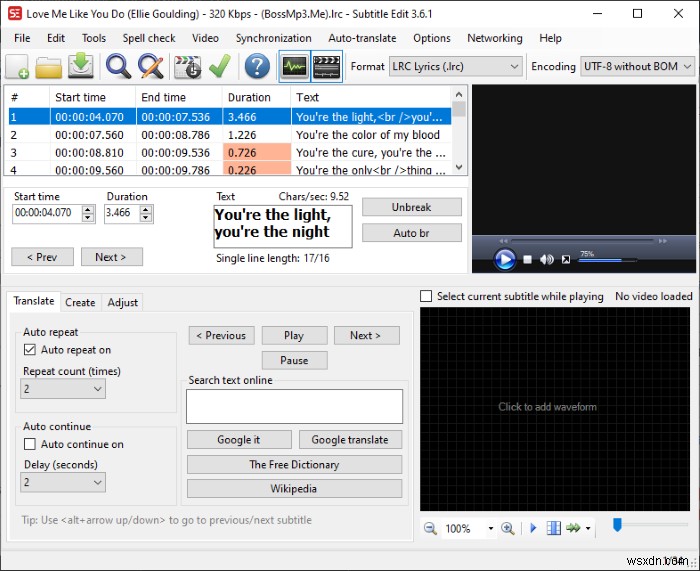This screenshot has width=700, height=571.
Task: Click the waveform center/columns icon
Action: point(554,529)
